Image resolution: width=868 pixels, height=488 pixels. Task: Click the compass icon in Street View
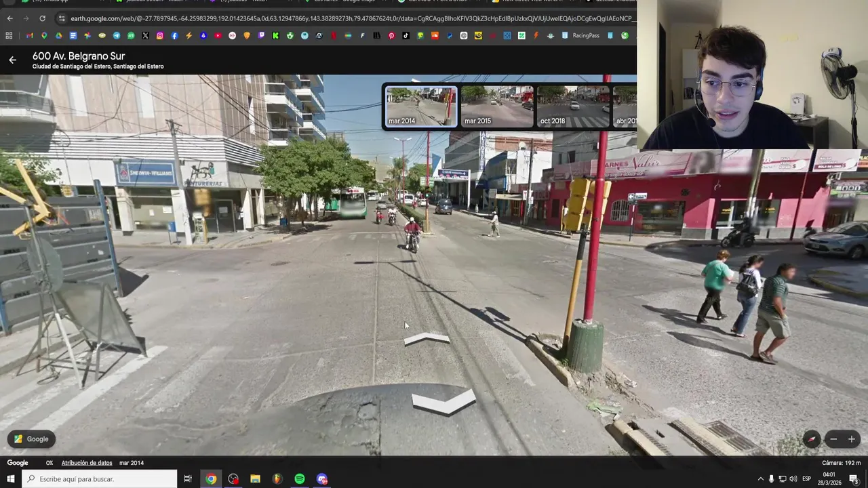coord(811,439)
